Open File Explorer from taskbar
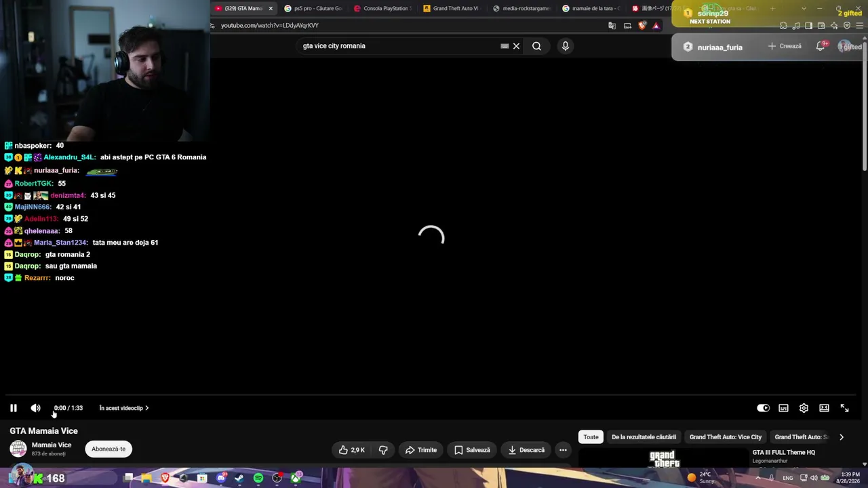868x488 pixels. click(146, 479)
